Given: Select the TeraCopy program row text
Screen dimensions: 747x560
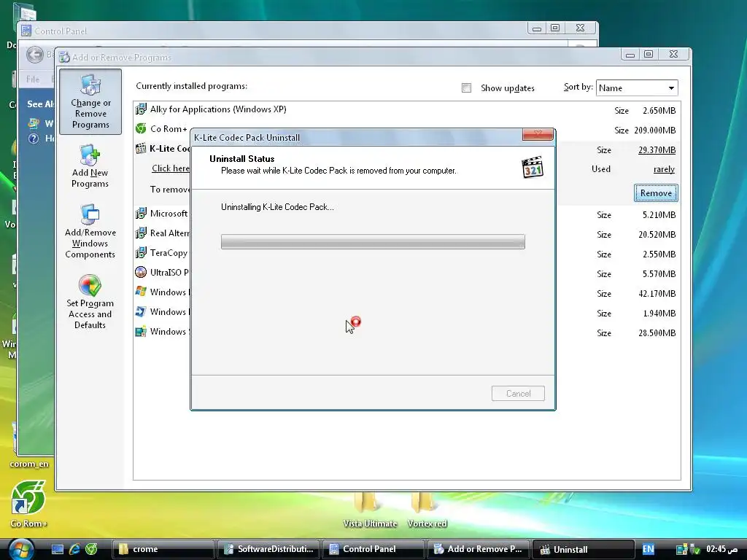Looking at the screenshot, I should (x=169, y=252).
